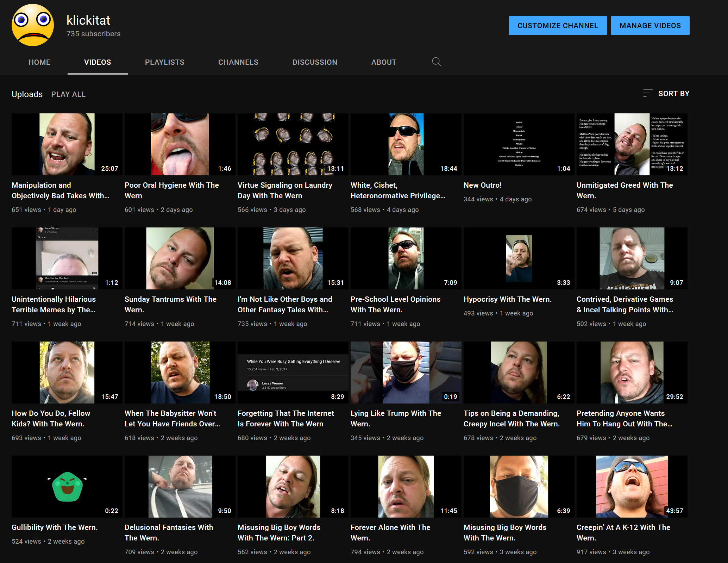The width and height of the screenshot is (728, 563).
Task: Click 'Pretending Anyone Wants Him' video title
Action: click(x=625, y=419)
